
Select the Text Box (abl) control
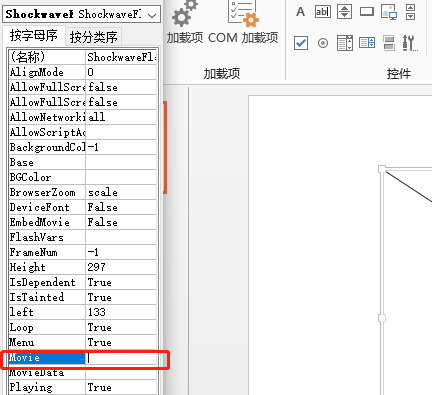323,12
